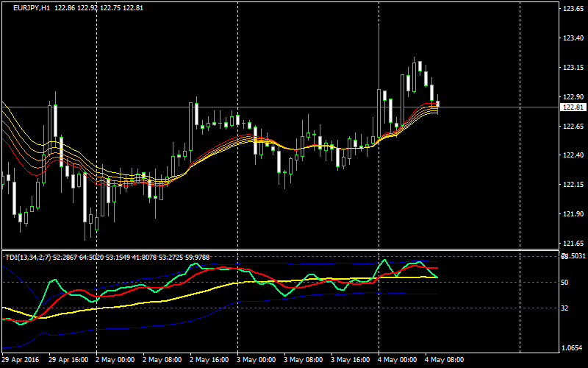Click the 29 Apr 2016 date label
Viewport: 588px width, 368px height.
pyautogui.click(x=21, y=360)
